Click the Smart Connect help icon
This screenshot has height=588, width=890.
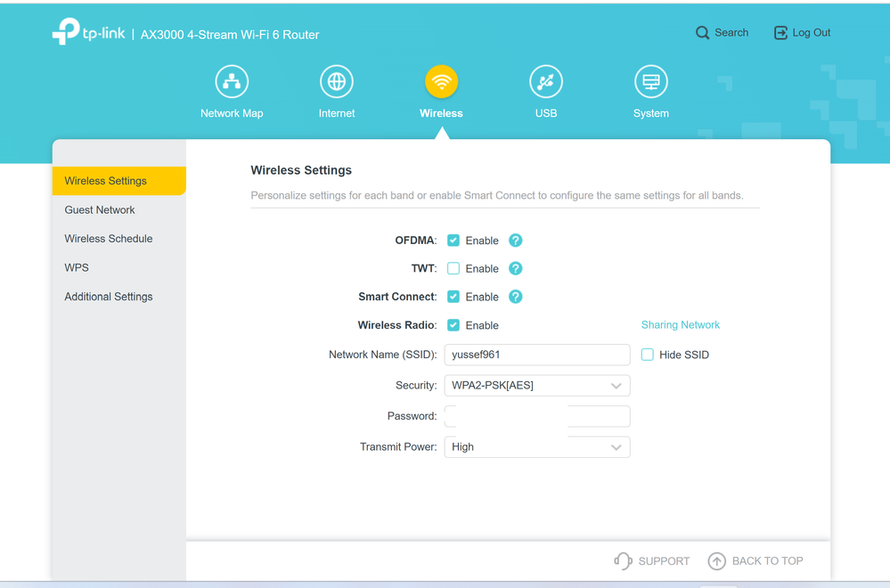pos(515,297)
